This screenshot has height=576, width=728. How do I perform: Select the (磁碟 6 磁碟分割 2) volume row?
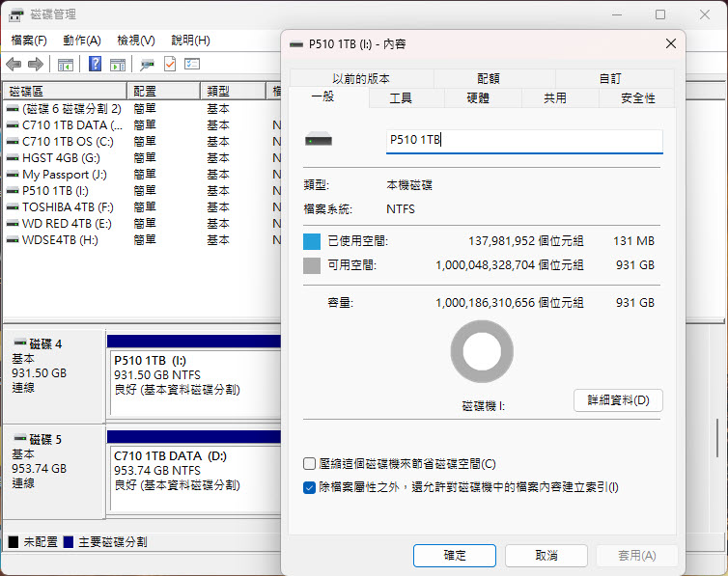[x=142, y=109]
